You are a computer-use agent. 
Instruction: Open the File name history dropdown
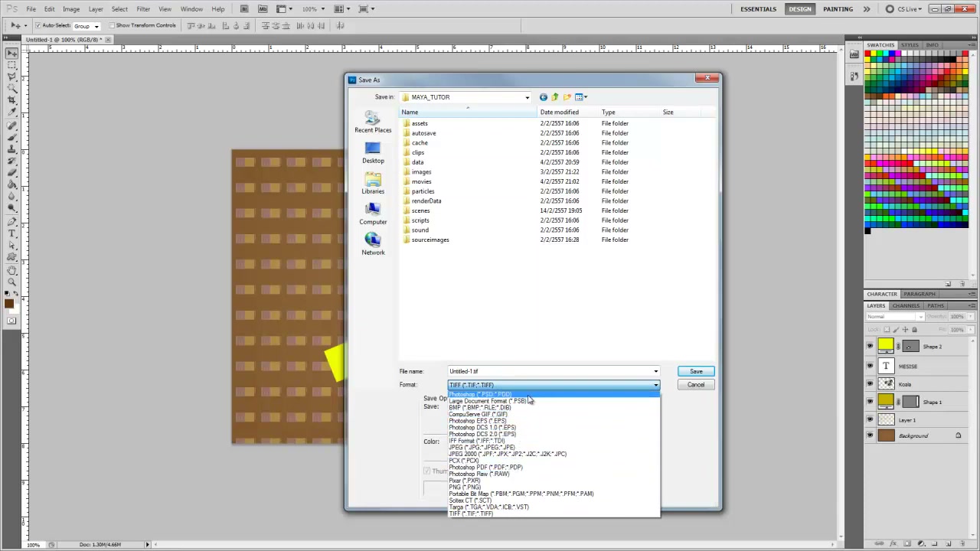(x=655, y=371)
